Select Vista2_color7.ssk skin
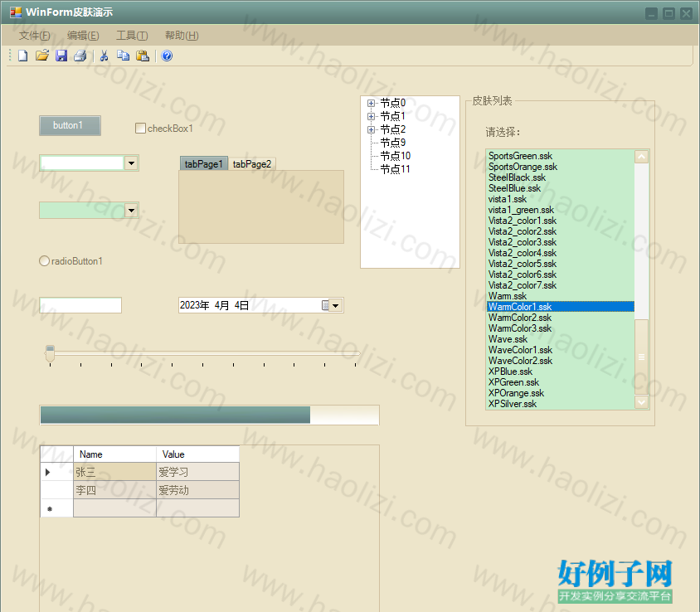Screen dimensions: 700x612 [561, 285]
